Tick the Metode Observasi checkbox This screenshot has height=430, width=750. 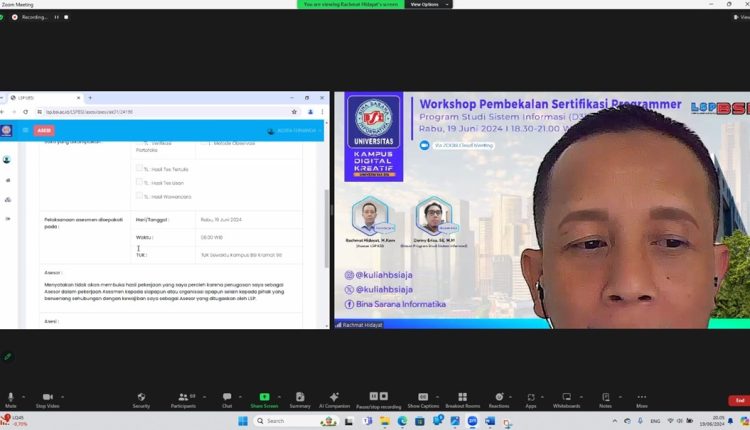click(203, 143)
